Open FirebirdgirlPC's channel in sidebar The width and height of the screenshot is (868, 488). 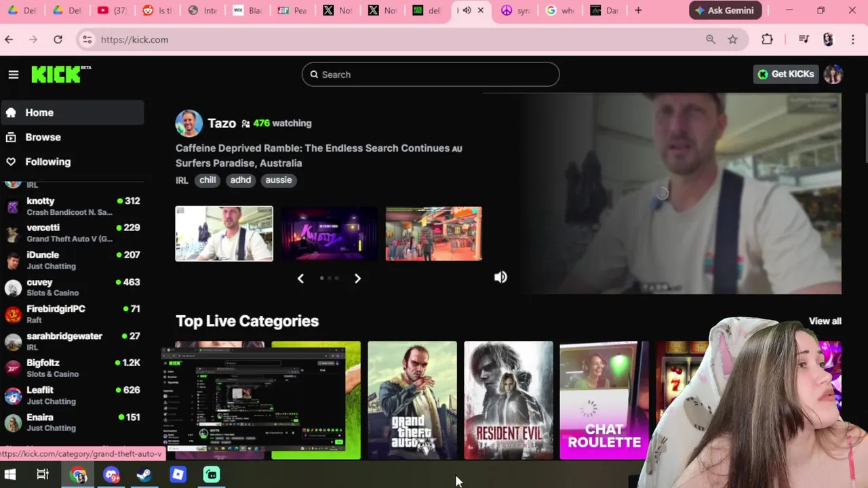point(72,314)
